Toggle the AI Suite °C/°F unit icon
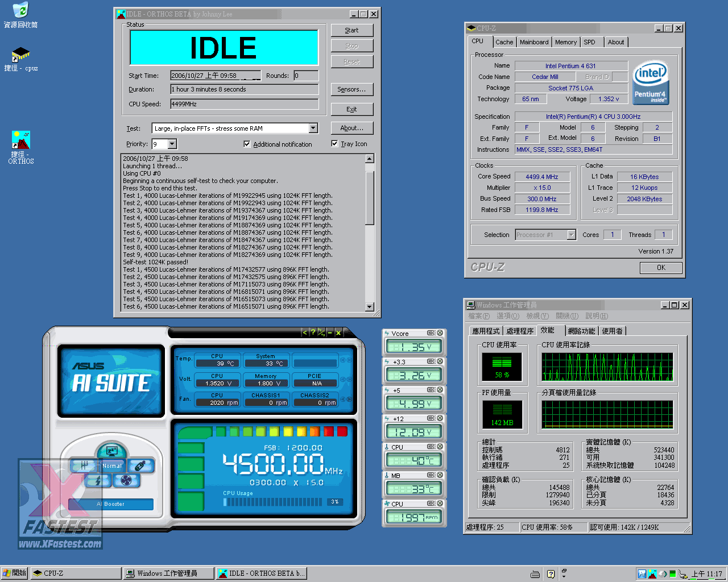This screenshot has width=728, height=582. click(321, 332)
